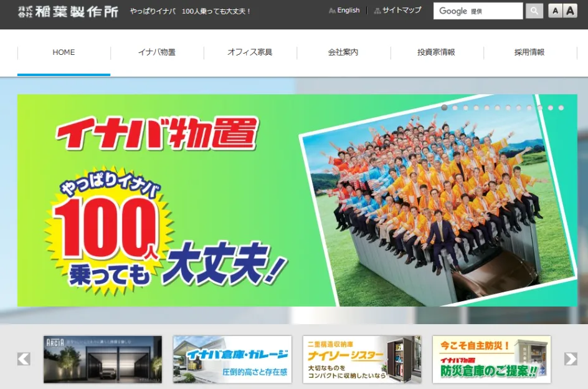Select the smaller font size A button
The height and width of the screenshot is (389, 588).
[555, 11]
